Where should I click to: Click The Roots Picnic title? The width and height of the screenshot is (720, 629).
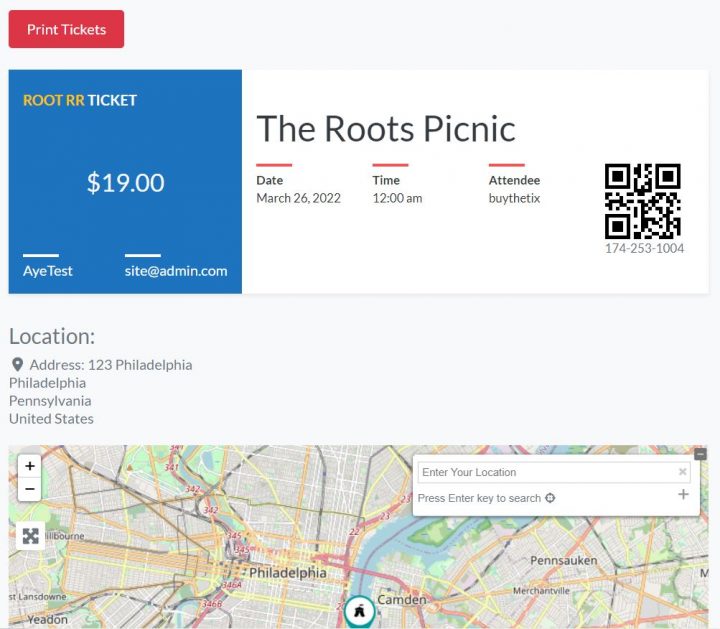[x=386, y=129]
